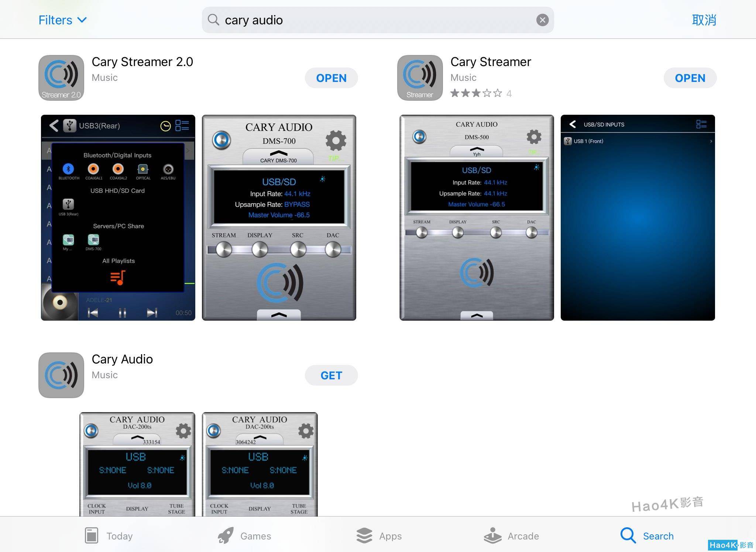Open the Cary Streamer app
Viewport: 756px width, 552px height.
(x=690, y=78)
